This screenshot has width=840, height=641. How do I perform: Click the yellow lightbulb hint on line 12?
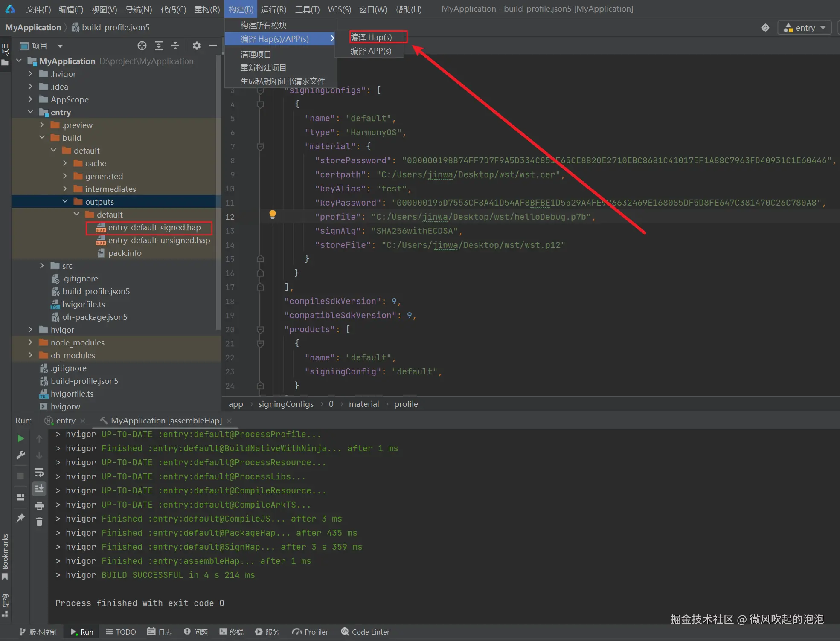coord(273,215)
